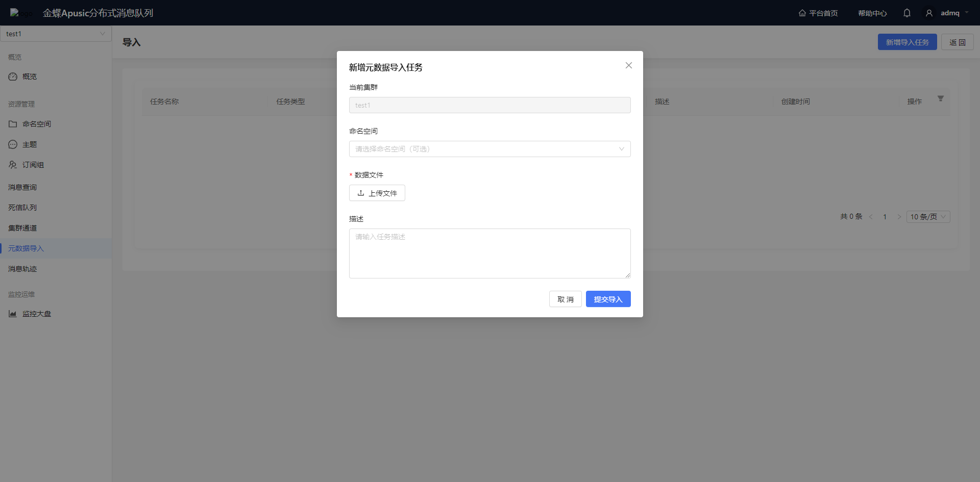Expand the 命名空间 select dropdown

pos(489,149)
